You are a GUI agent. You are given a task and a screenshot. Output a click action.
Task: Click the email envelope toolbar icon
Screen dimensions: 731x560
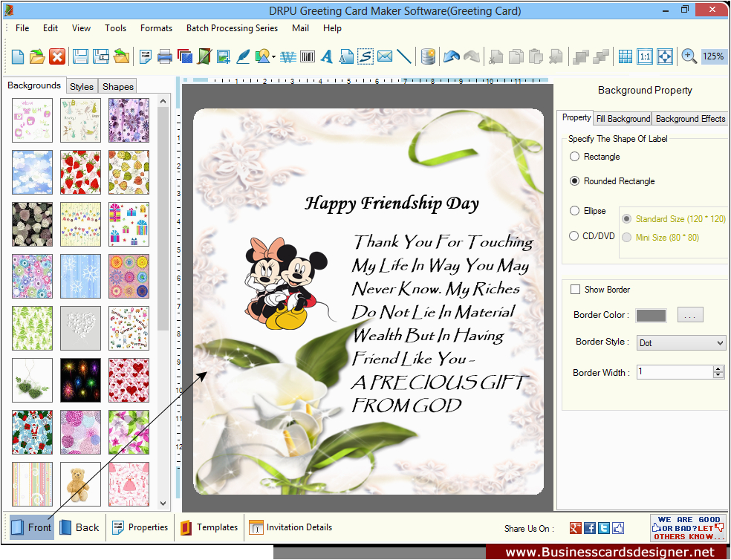(384, 56)
